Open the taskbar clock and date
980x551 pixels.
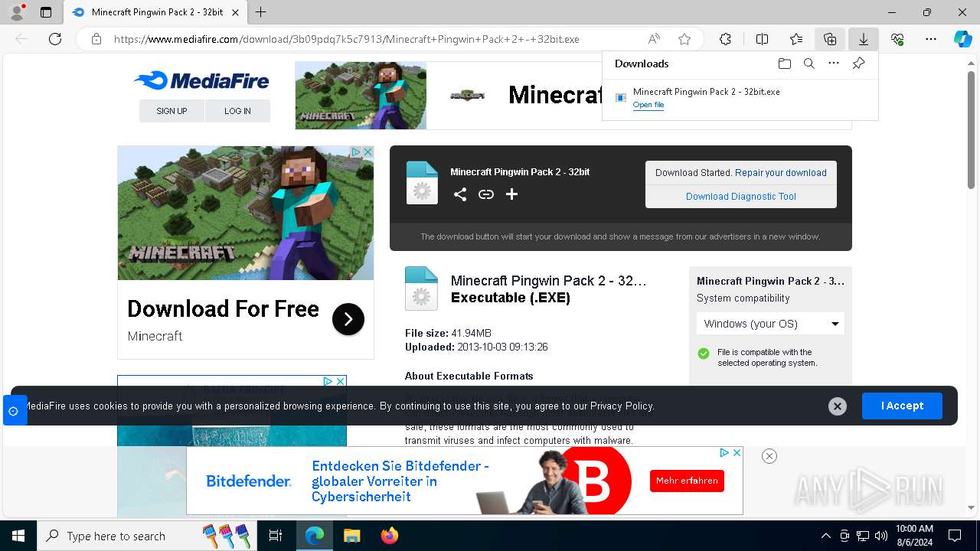pyautogui.click(x=914, y=536)
